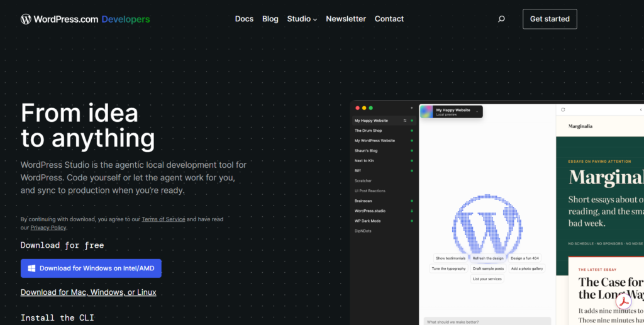Expand the My Happy Website local preview dropdown
Screen dimensions: 644x325
[477, 111]
